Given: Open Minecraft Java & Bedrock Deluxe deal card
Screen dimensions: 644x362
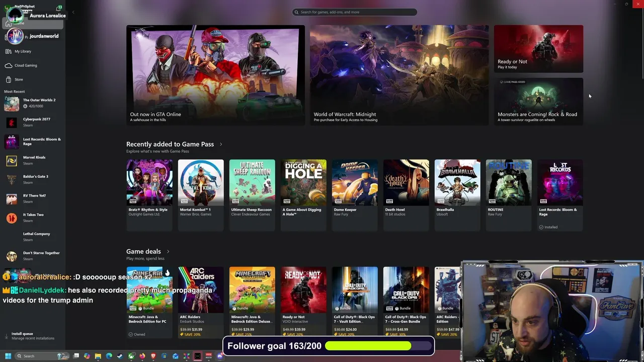Looking at the screenshot, I should [x=252, y=302].
